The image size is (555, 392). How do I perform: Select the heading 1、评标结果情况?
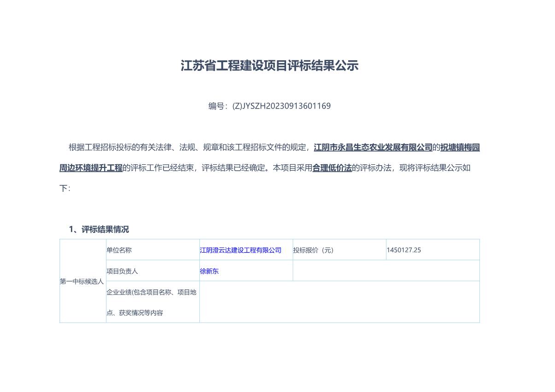point(99,230)
